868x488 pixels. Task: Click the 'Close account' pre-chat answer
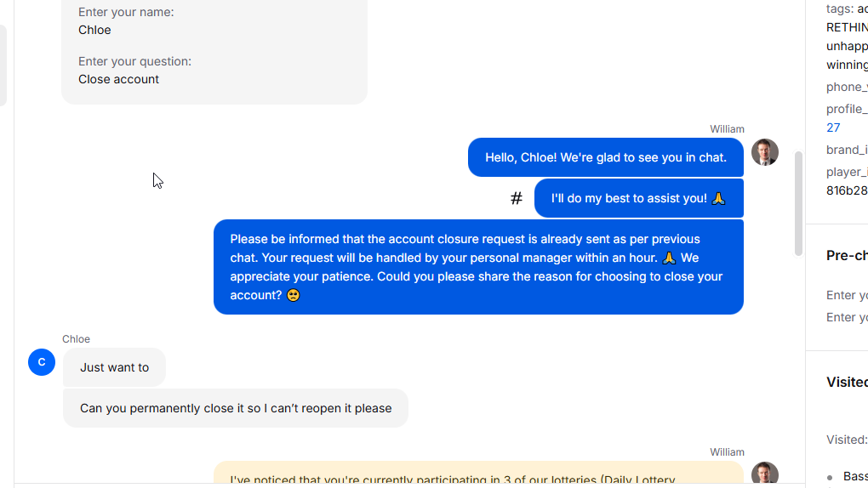(x=118, y=79)
